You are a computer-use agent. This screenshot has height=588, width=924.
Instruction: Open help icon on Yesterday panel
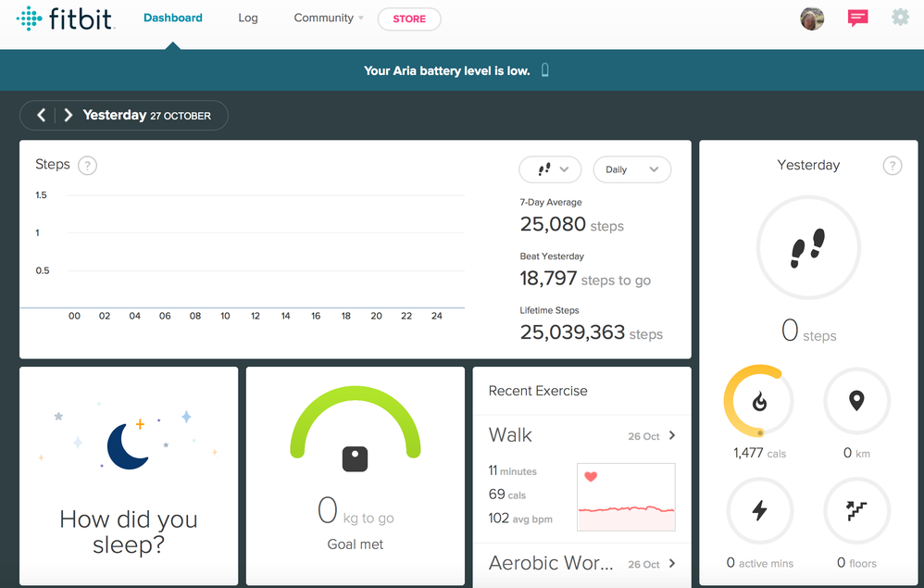(x=893, y=166)
